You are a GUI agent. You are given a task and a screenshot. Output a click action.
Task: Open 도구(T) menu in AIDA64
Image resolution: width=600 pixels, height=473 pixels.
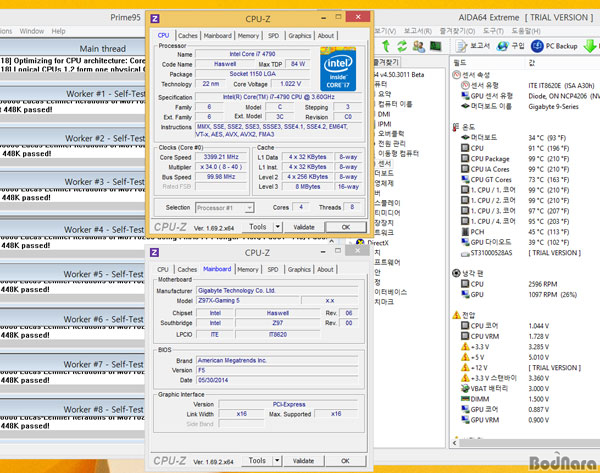click(x=493, y=31)
